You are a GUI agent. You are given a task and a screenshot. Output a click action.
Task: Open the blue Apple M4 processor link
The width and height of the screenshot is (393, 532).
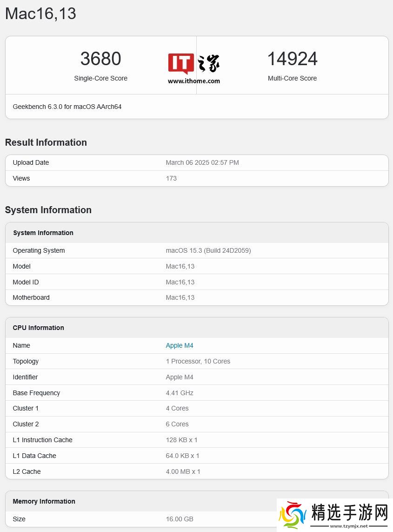(x=179, y=345)
